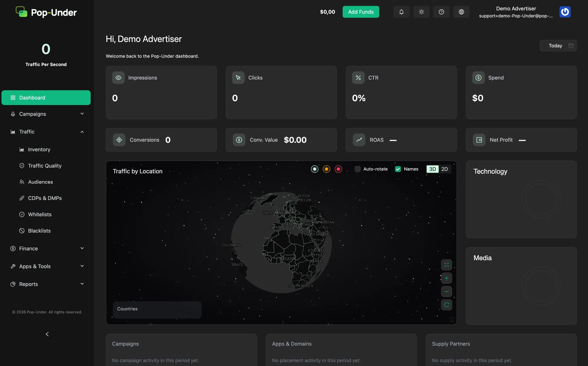Open the language globe icon
This screenshot has height=366, width=588.
coord(461,12)
